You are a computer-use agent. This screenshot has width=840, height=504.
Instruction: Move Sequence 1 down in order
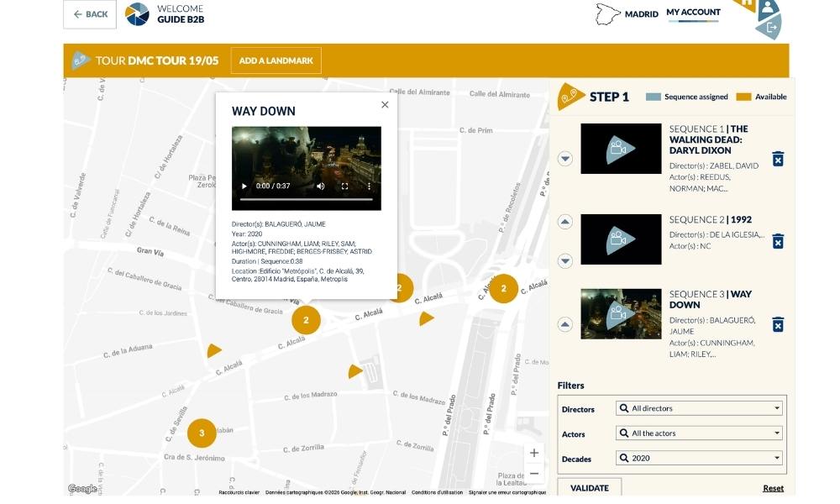point(565,159)
